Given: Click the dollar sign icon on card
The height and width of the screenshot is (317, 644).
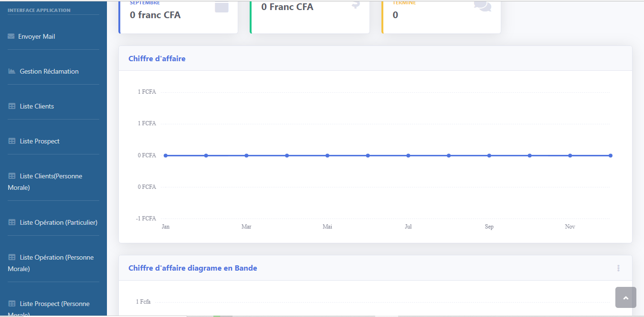Looking at the screenshot, I should [355, 5].
